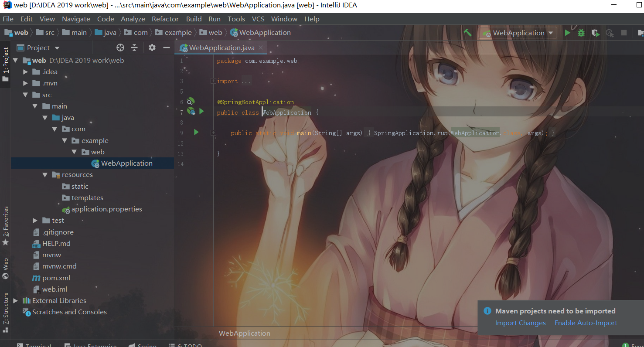
Task: Click the Enable Auto-Import link
Action: pyautogui.click(x=586, y=323)
